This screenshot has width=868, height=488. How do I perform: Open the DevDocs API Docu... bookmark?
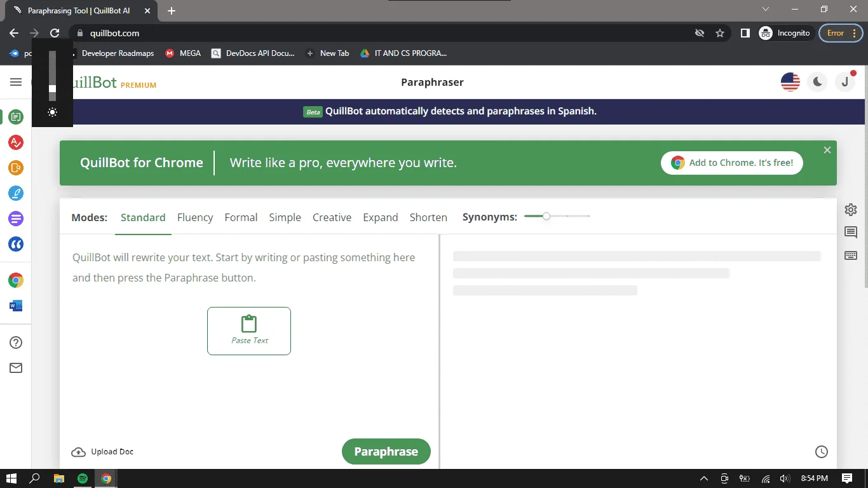pyautogui.click(x=254, y=53)
